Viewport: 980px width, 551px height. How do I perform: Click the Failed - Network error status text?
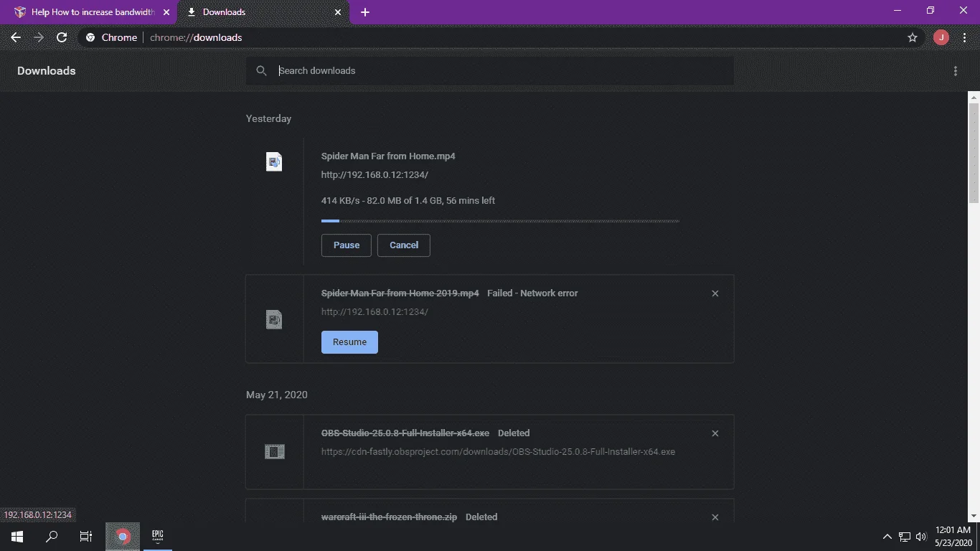(532, 293)
